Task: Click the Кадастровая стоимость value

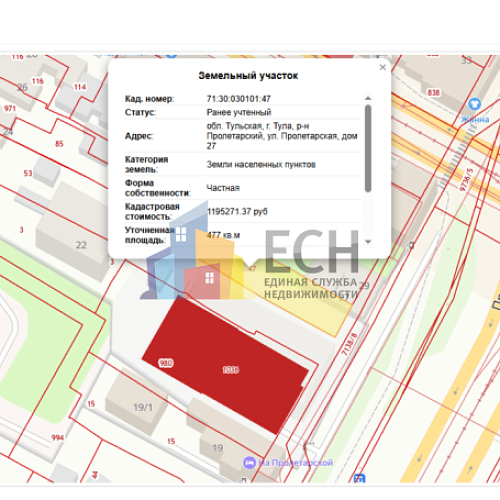Action: tap(237, 212)
